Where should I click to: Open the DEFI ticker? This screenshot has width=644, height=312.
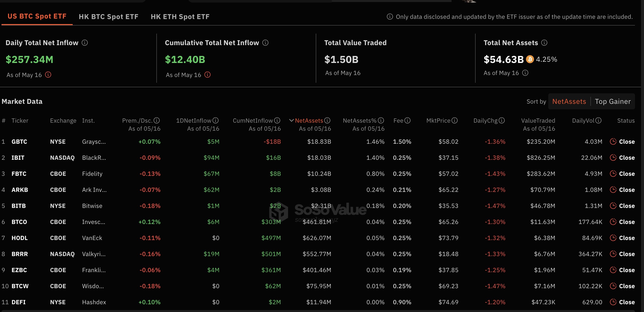pyautogui.click(x=19, y=302)
